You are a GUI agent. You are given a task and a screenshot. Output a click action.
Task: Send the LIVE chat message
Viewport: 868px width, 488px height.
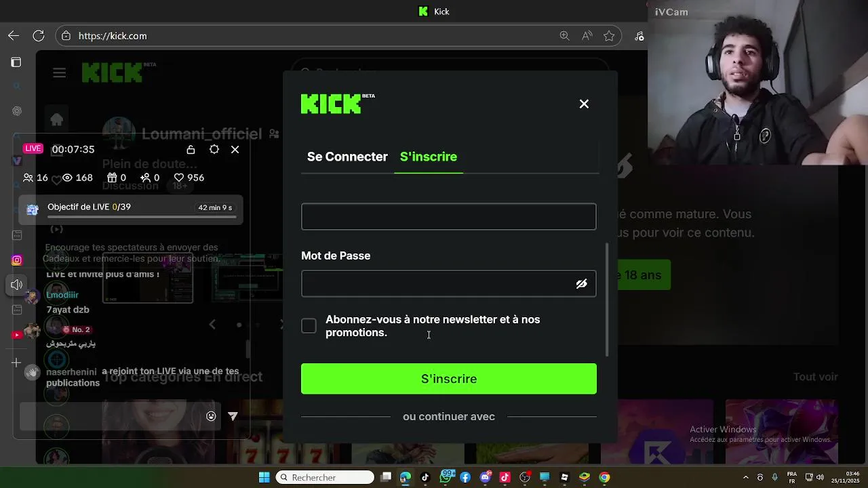click(233, 416)
